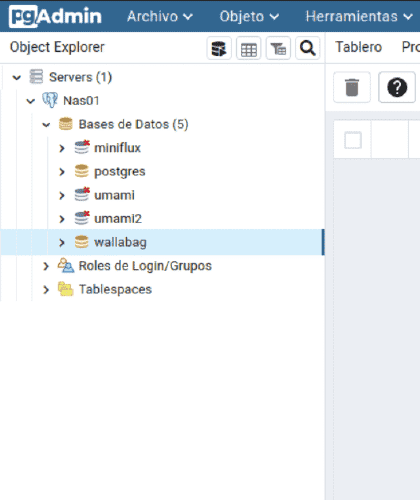This screenshot has height=500, width=420.
Task: Select Bases de Datos (5) label
Action: tap(133, 124)
